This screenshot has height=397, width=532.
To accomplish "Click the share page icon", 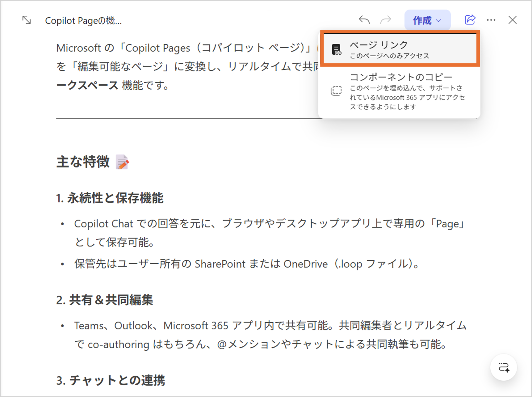I will 470,20.
